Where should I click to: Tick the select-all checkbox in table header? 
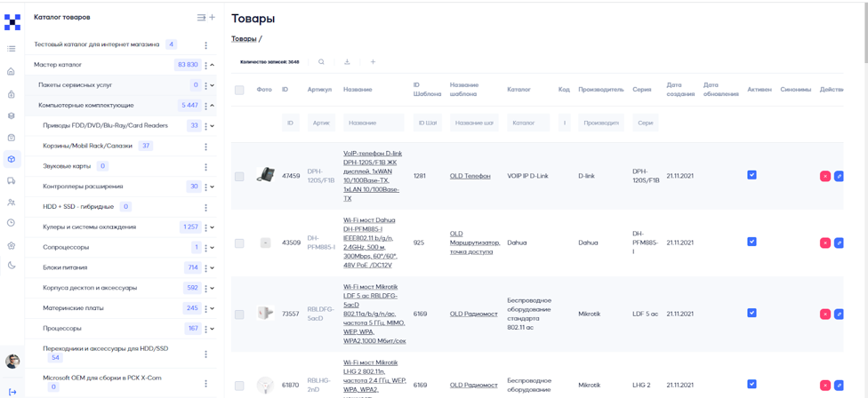(239, 90)
